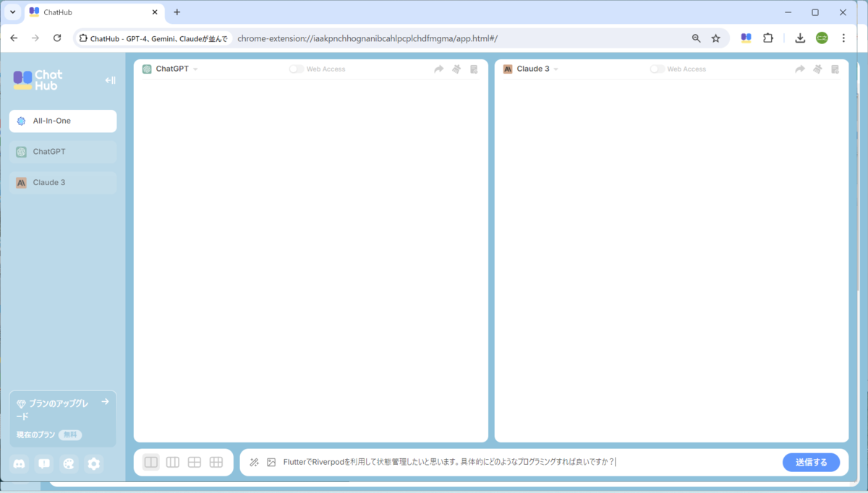The width and height of the screenshot is (868, 493).
Task: Bookmark this page with star icon
Action: point(716,38)
